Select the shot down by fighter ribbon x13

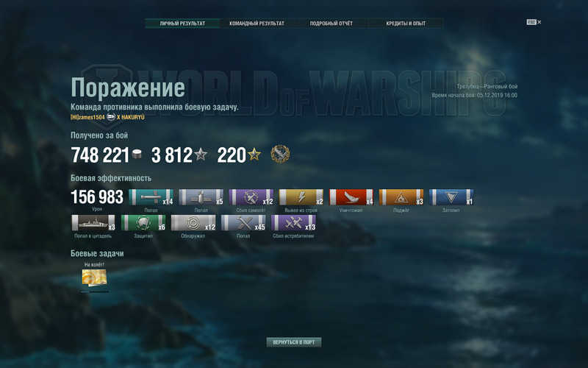pos(293,223)
